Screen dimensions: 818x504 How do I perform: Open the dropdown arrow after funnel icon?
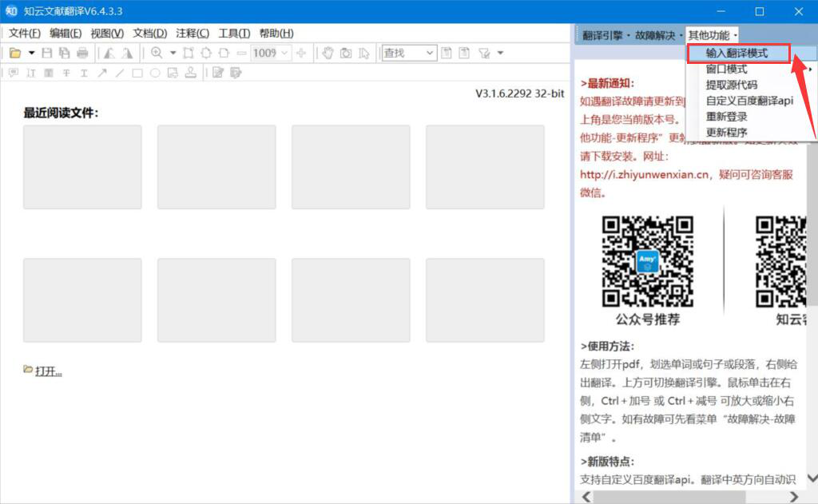(500, 53)
